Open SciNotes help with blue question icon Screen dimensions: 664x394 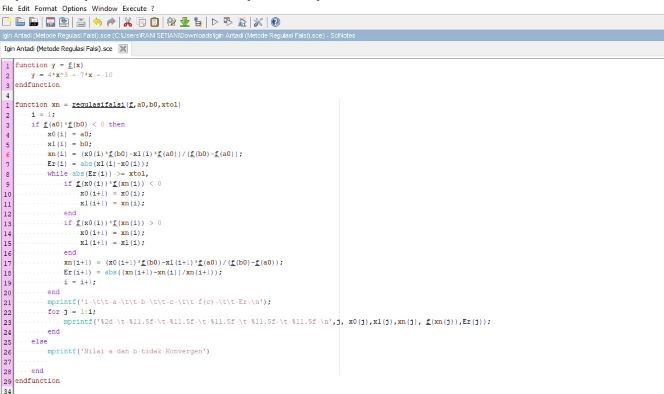click(275, 22)
